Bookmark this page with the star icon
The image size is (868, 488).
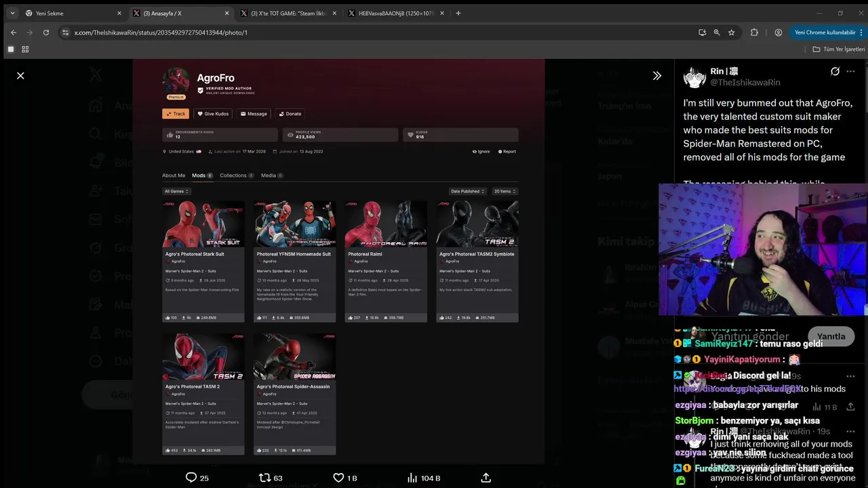(731, 32)
